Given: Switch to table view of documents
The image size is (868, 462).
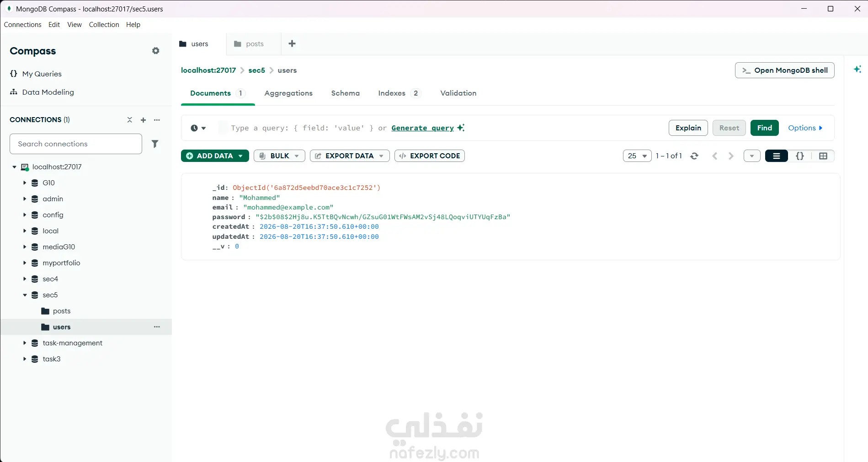Looking at the screenshot, I should (823, 156).
